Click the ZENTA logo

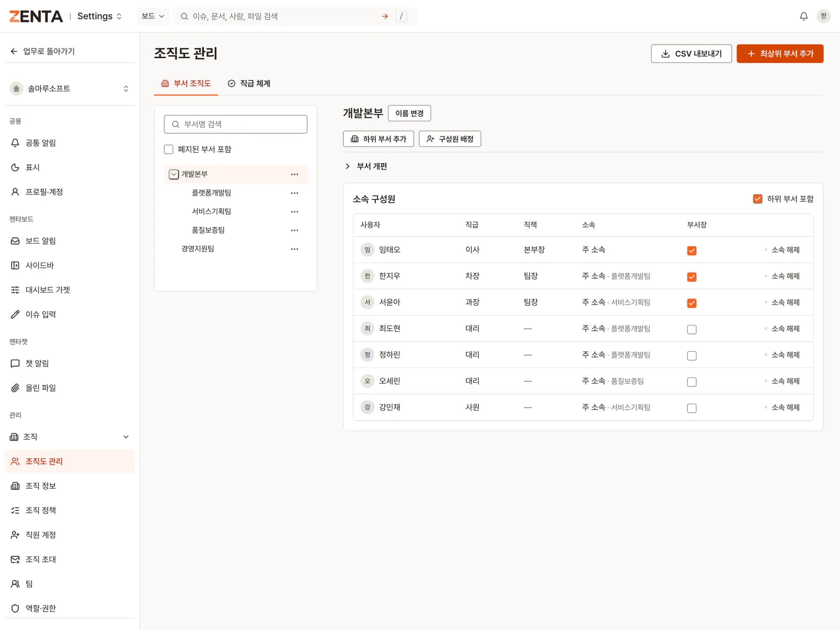pyautogui.click(x=36, y=16)
